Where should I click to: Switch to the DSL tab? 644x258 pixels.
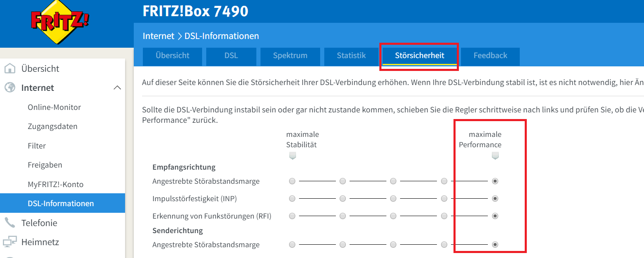[231, 57]
